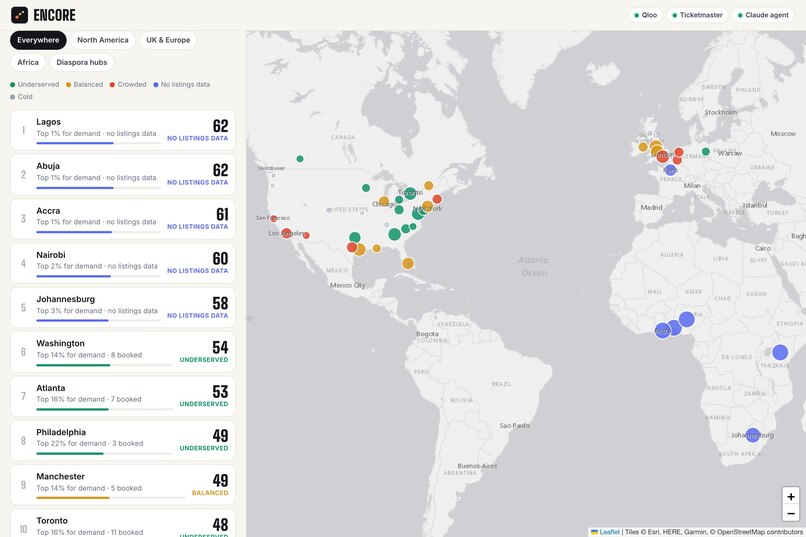Click the Encore logo icon
The width and height of the screenshot is (806, 537).
point(20,15)
